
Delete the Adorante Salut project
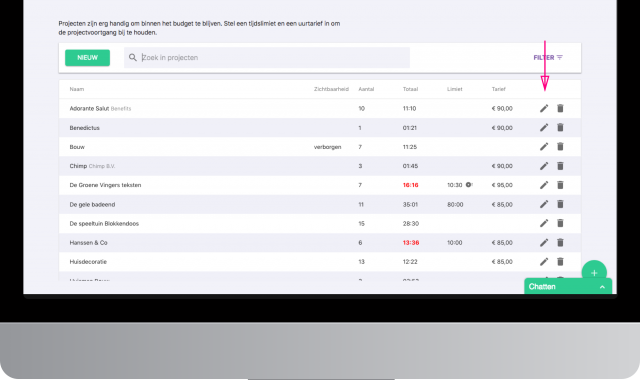point(560,108)
